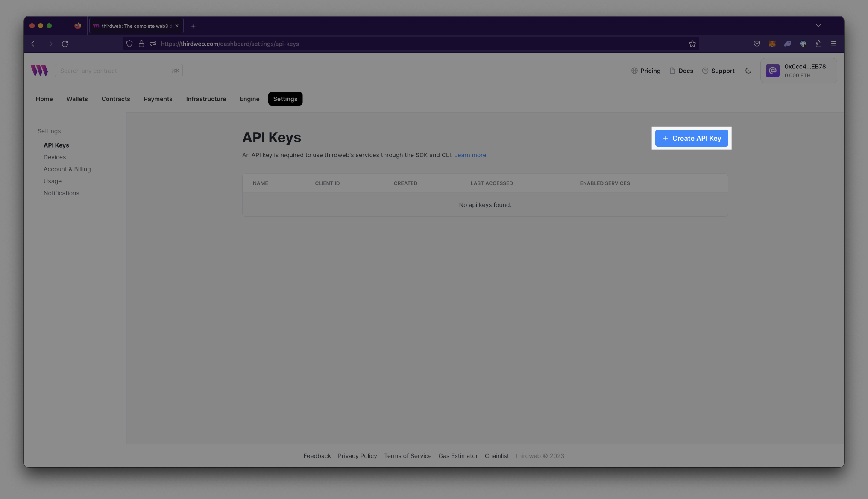Expand the Settings sidebar section
Image resolution: width=868 pixels, height=499 pixels.
(49, 131)
